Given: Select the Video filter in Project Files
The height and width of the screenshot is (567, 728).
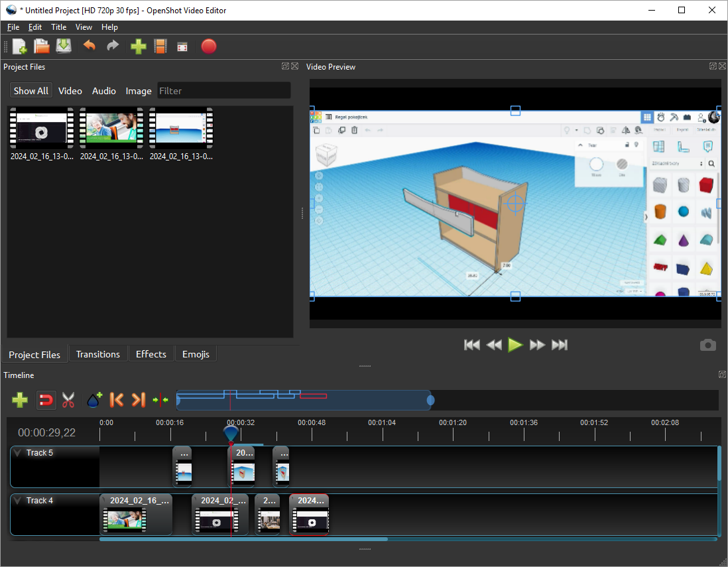Looking at the screenshot, I should pyautogui.click(x=70, y=91).
